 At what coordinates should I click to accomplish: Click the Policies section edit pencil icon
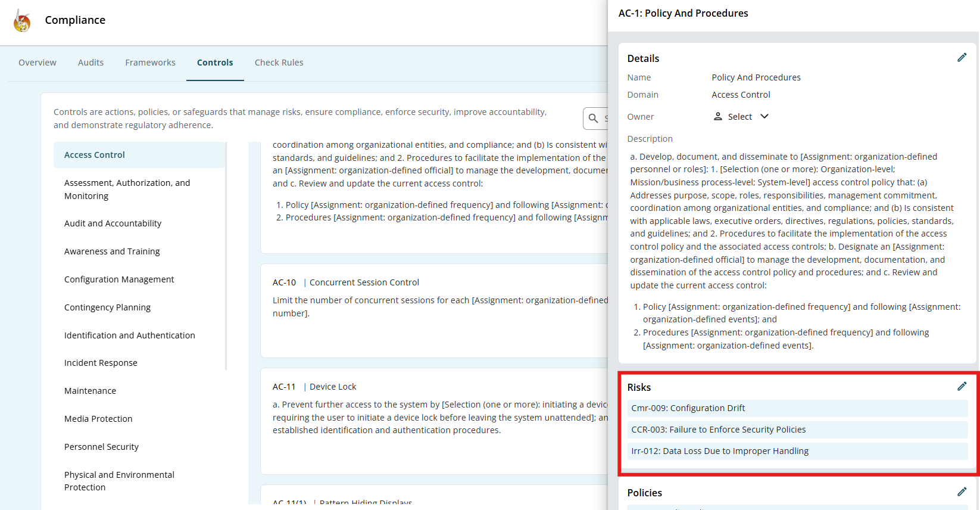[x=962, y=492]
